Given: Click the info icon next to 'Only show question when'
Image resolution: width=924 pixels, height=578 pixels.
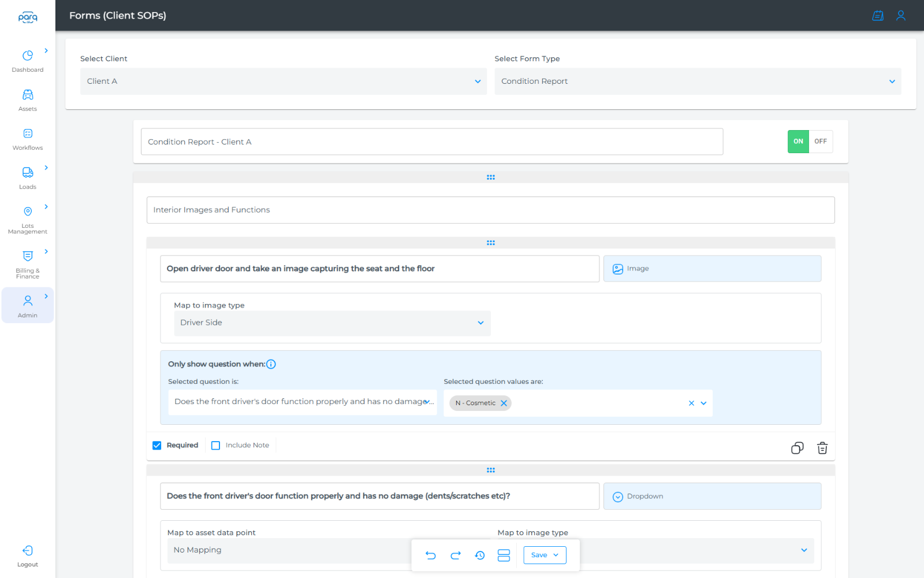Looking at the screenshot, I should tap(271, 364).
